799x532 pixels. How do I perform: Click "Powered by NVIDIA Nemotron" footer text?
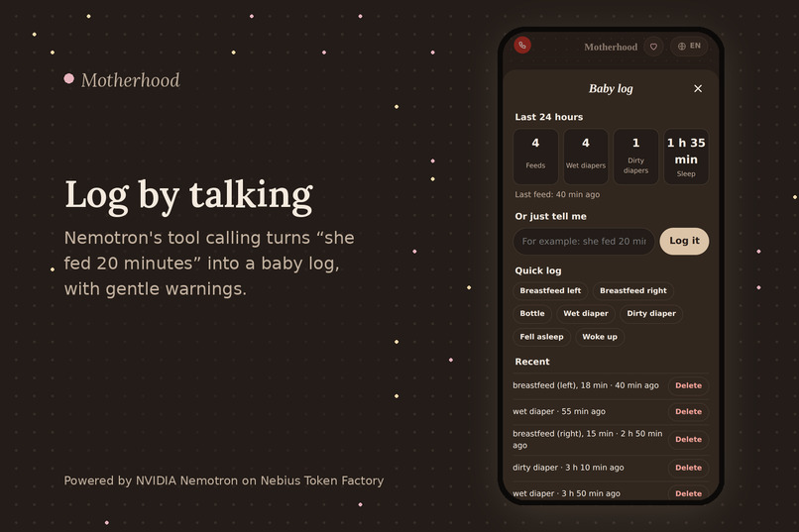coord(224,480)
